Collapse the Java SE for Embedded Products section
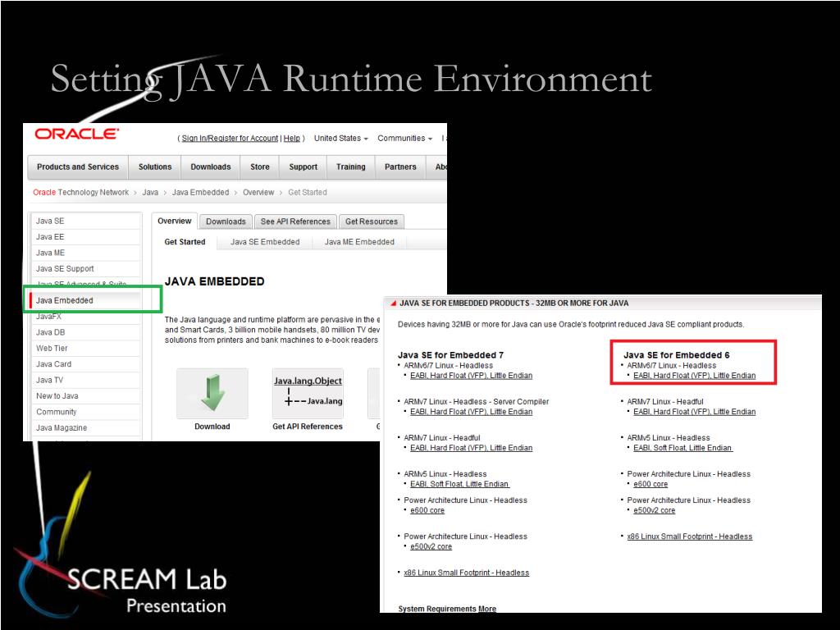 tap(393, 304)
